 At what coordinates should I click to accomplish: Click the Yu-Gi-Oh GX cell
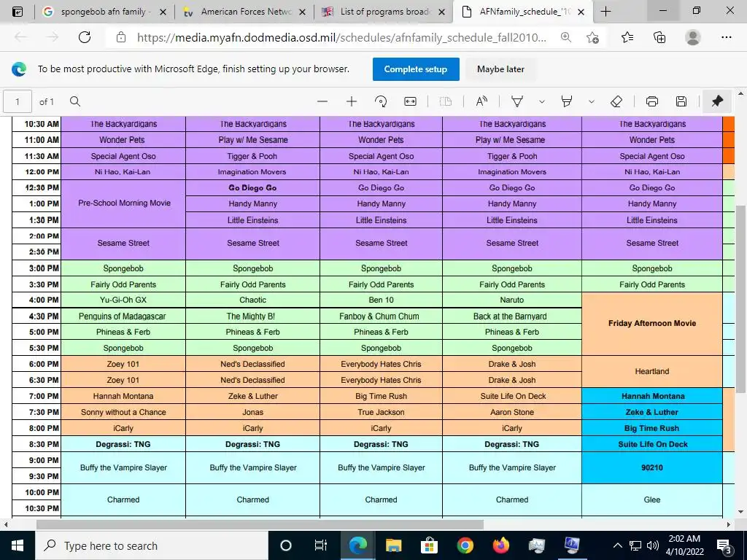point(123,300)
